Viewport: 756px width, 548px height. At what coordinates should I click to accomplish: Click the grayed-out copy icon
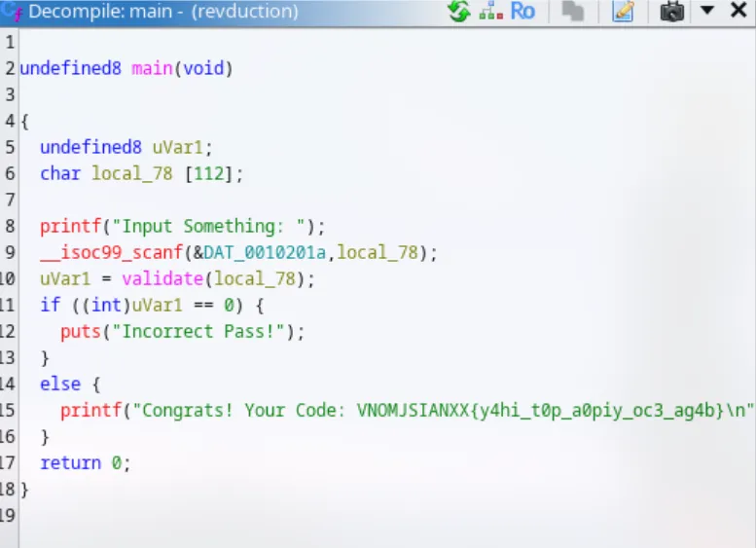coord(572,12)
